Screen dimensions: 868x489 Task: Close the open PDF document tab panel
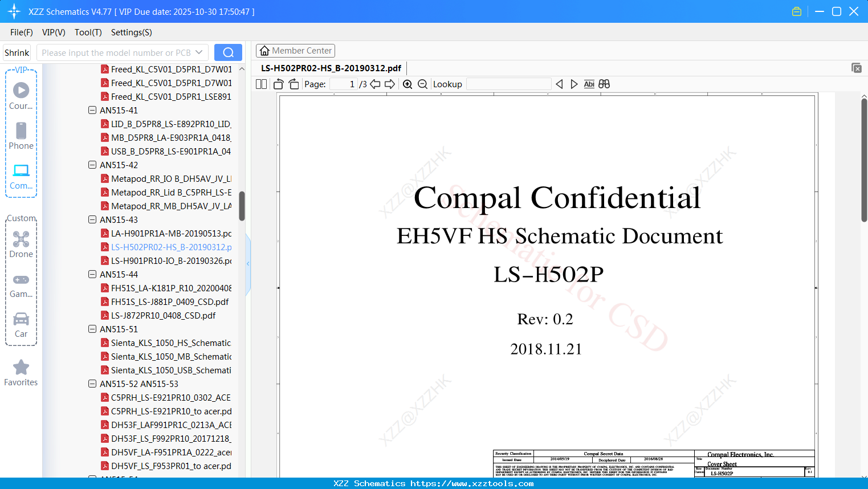pyautogui.click(x=857, y=68)
